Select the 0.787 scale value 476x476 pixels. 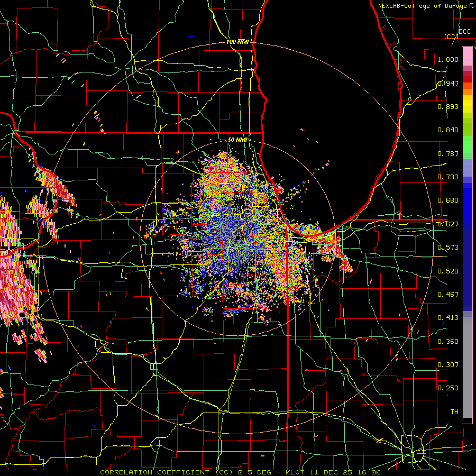click(x=448, y=153)
